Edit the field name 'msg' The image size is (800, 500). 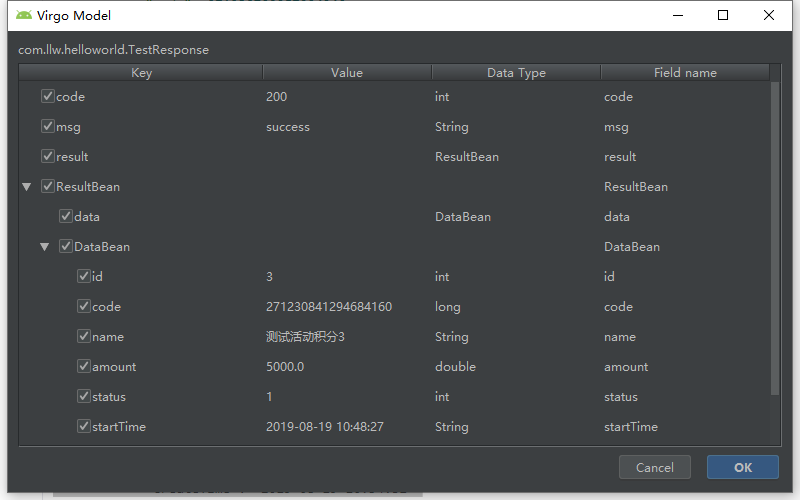tap(616, 127)
